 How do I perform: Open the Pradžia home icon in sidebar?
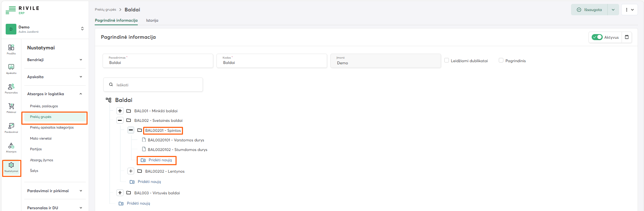(x=11, y=49)
